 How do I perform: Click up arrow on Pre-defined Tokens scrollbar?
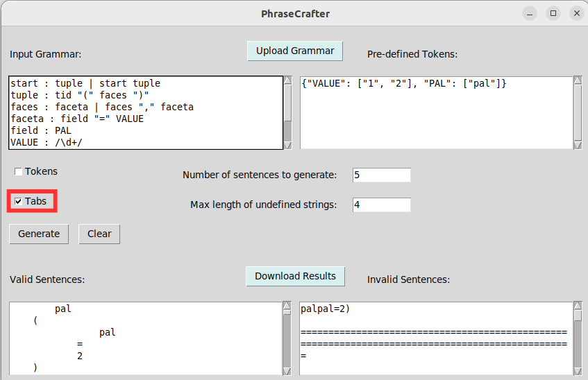[578, 80]
